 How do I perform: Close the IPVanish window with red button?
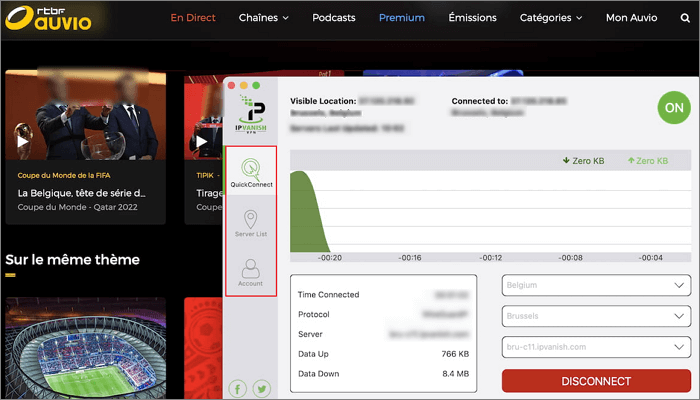(x=231, y=85)
